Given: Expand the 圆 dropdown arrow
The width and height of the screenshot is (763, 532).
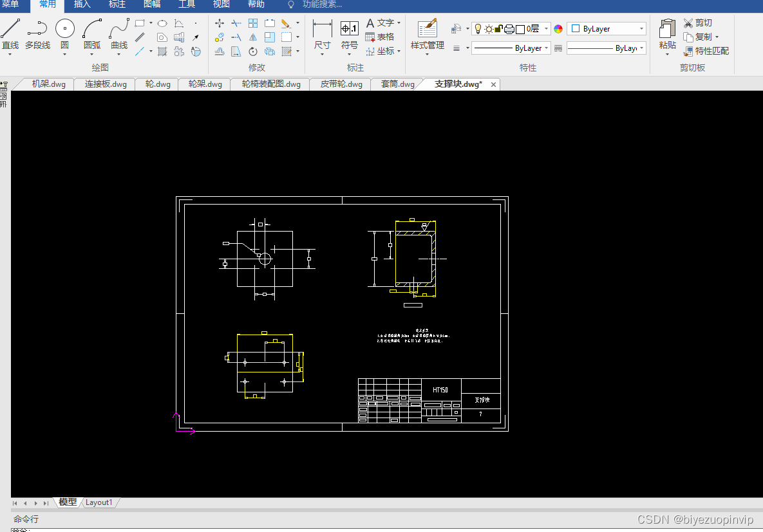Looking at the screenshot, I should (x=65, y=55).
